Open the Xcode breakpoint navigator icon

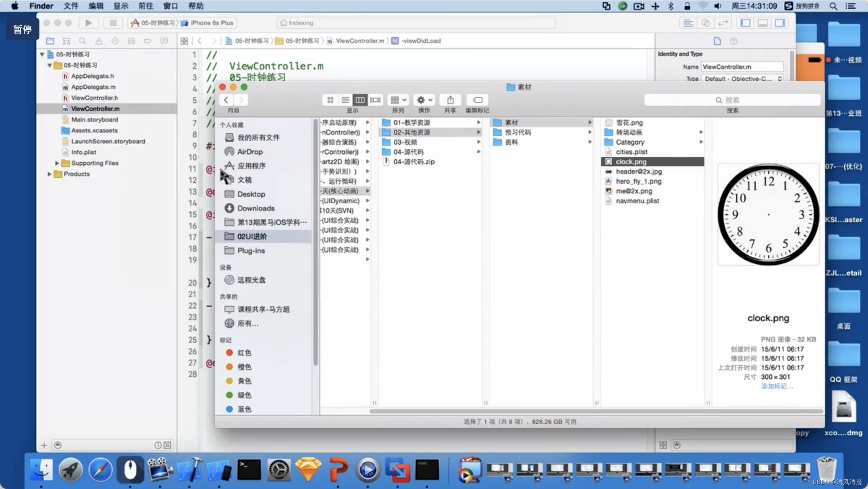(148, 41)
